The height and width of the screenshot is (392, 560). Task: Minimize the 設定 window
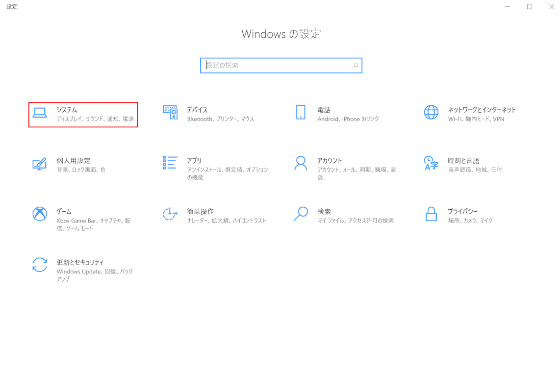(507, 6)
